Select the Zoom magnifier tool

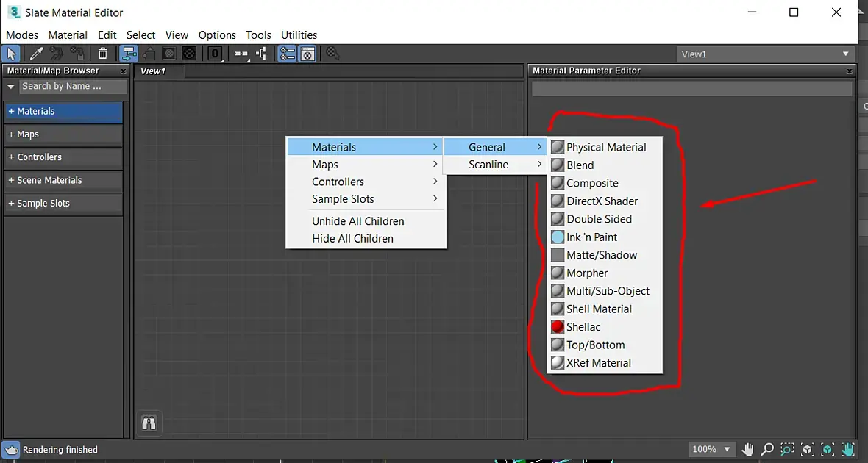click(767, 449)
